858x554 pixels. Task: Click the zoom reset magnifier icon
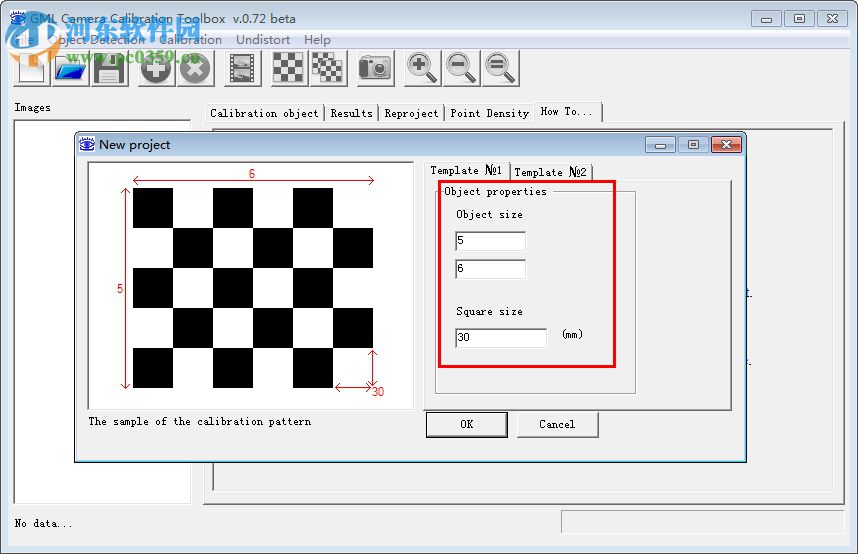coord(500,69)
